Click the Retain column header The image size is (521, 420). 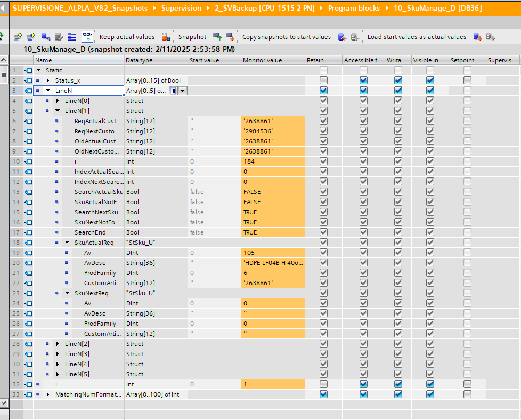(x=323, y=60)
